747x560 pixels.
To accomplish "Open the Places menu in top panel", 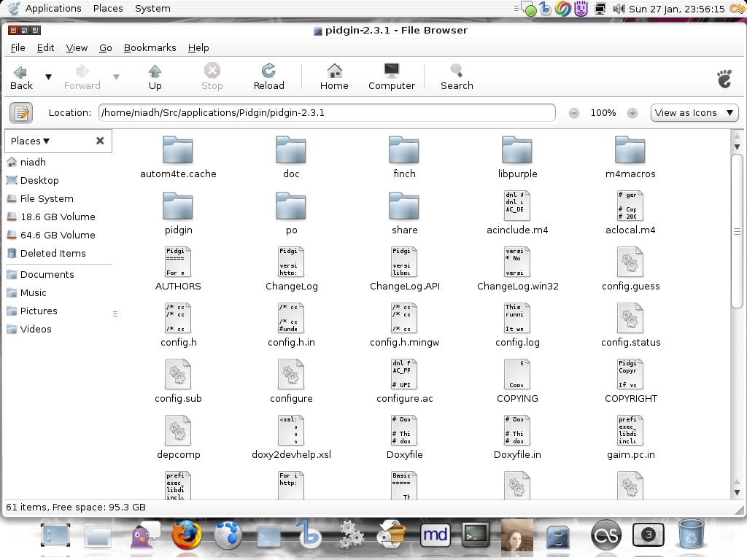I will (108, 9).
